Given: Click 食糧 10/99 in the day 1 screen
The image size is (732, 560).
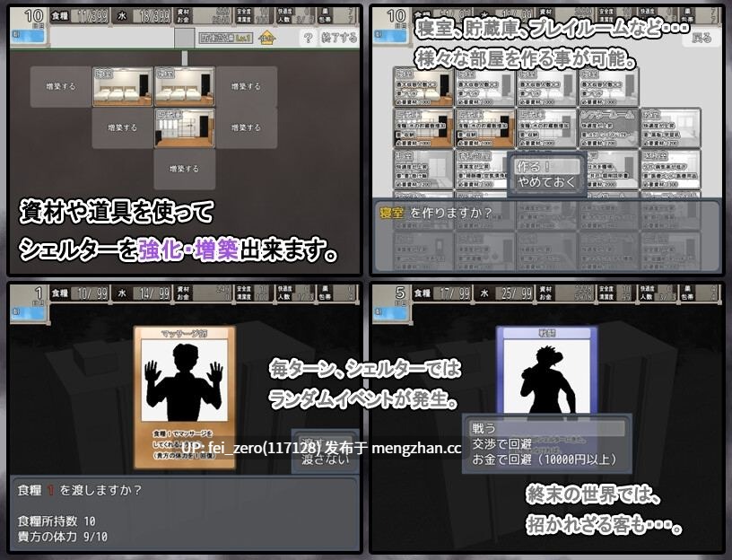Looking at the screenshot, I should click(79, 293).
